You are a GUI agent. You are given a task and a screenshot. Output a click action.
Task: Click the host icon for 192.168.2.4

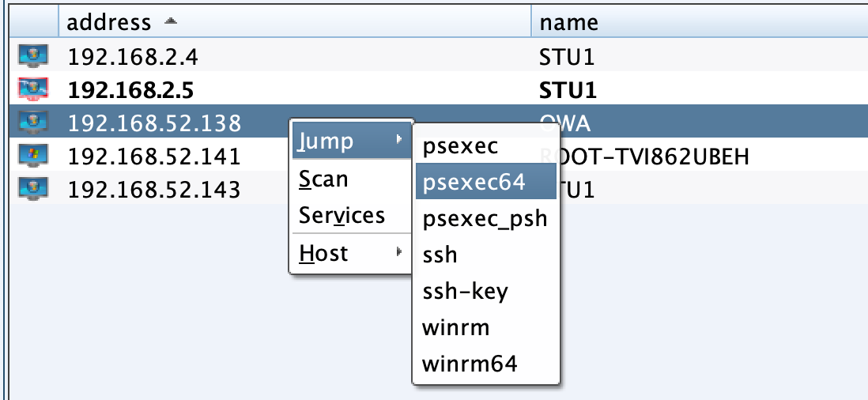(33, 57)
